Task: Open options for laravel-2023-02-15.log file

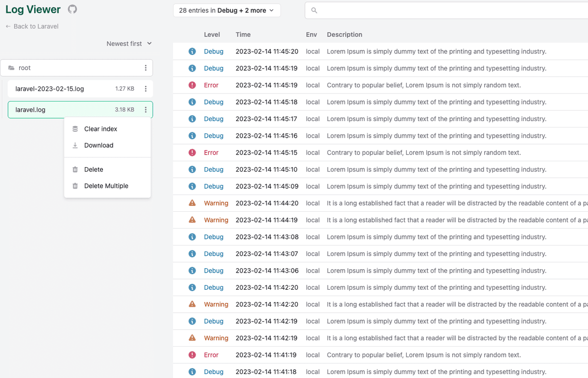Action: (146, 89)
